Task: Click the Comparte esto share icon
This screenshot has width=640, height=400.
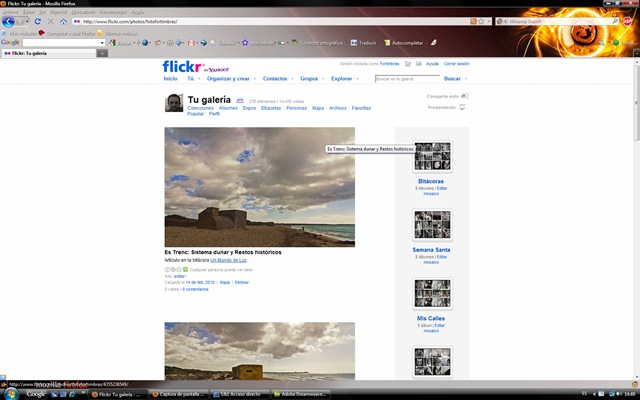Action: (x=464, y=96)
